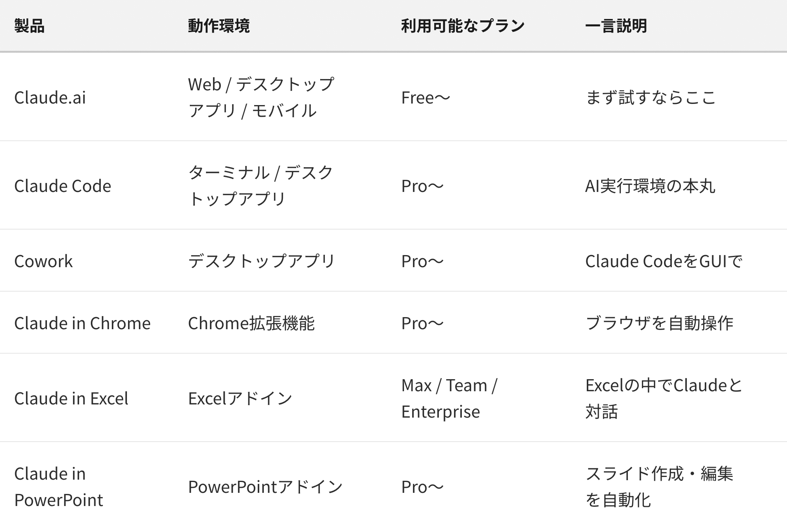This screenshot has width=787, height=532.
Task: Click the 一言説明 column header
Action: click(616, 26)
